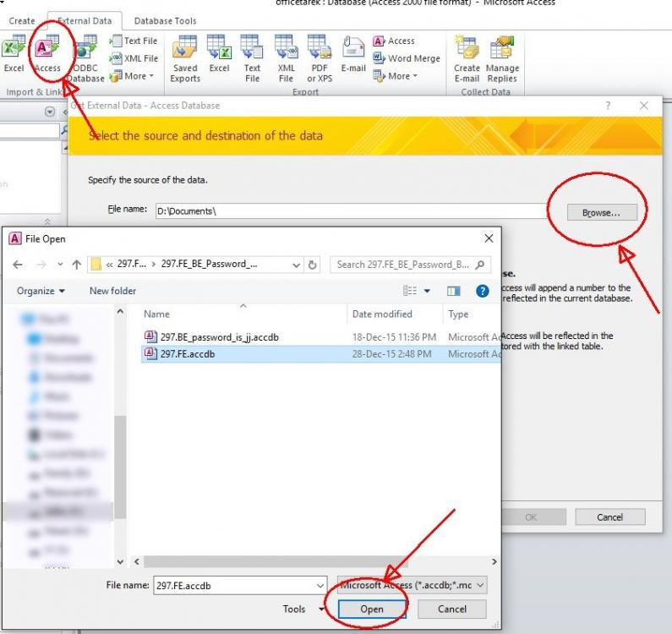Click Excel import icon in Import & Link group

pyautogui.click(x=13, y=53)
